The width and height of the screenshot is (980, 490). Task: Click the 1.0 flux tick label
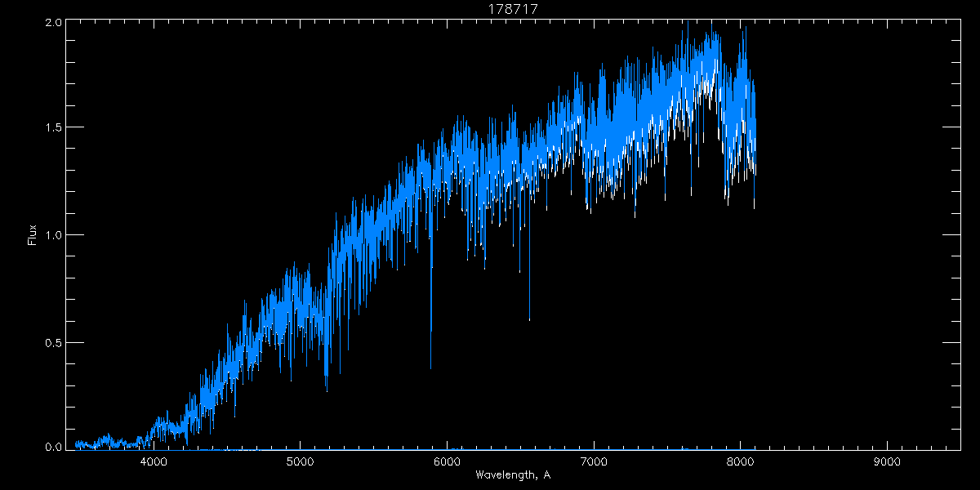pyautogui.click(x=54, y=235)
